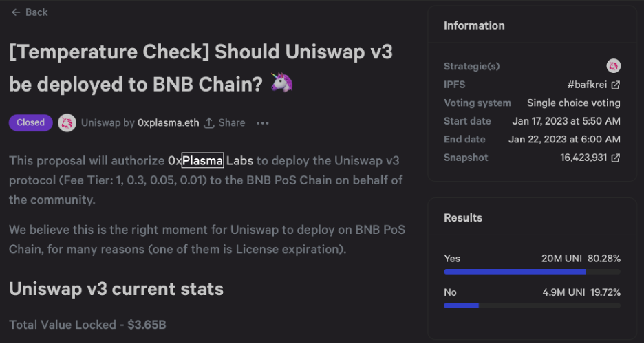Click external link icon beside Snapshot block number
644x344 pixels.
(616, 158)
